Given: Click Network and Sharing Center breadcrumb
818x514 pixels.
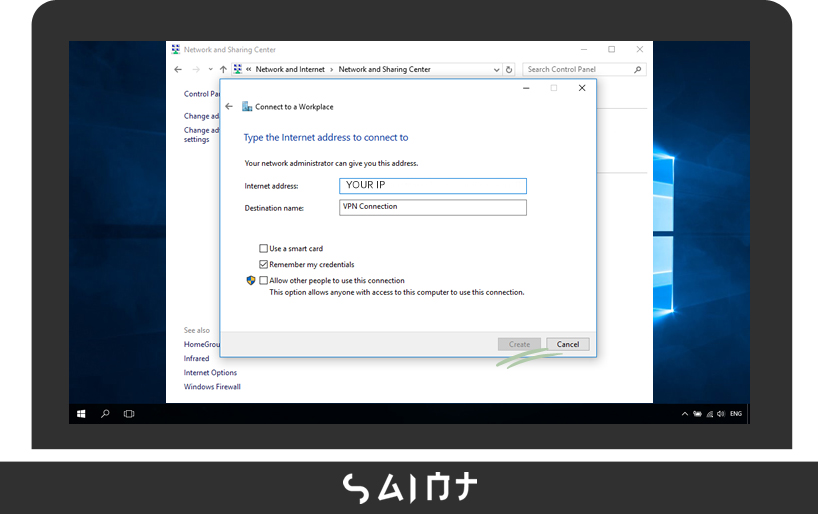Looking at the screenshot, I should point(384,70).
